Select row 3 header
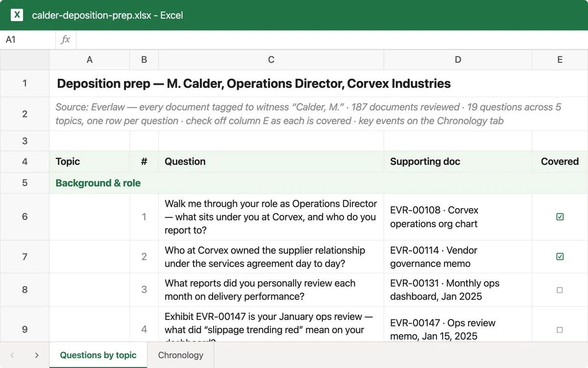This screenshot has height=368, width=588. [x=24, y=141]
